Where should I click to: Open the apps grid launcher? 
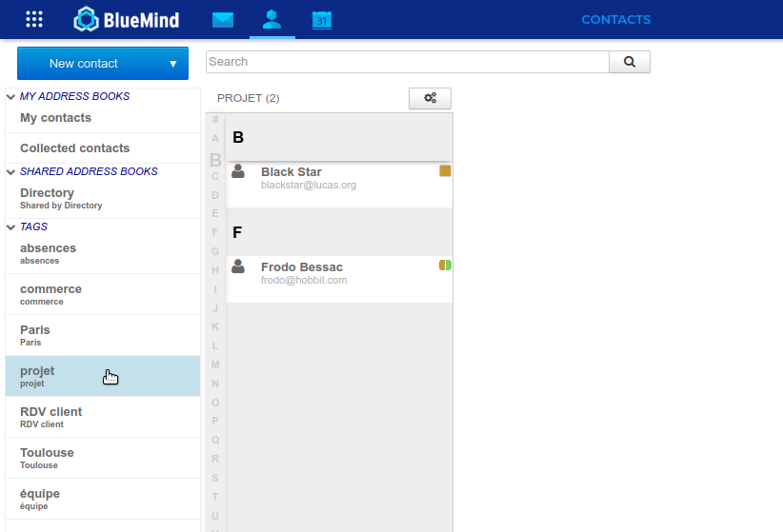coord(34,19)
